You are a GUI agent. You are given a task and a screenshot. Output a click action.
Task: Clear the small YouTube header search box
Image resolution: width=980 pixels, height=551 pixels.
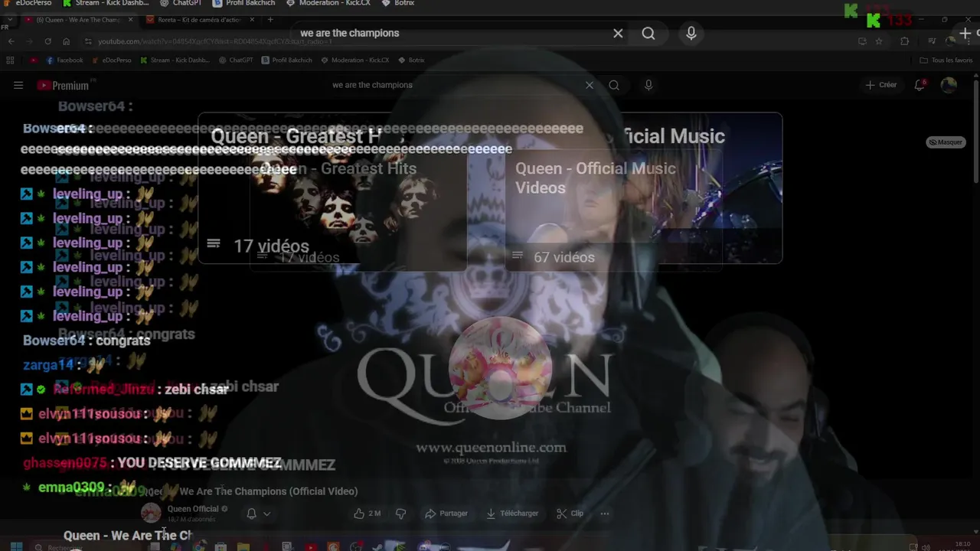click(x=590, y=85)
